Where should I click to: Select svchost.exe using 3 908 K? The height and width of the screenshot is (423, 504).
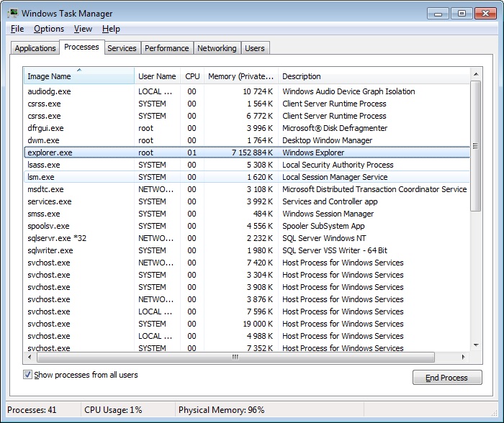[x=246, y=287]
